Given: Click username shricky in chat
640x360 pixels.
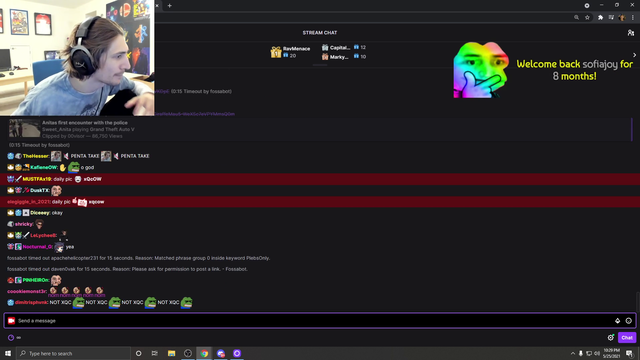Looking at the screenshot, I should pos(24,224).
